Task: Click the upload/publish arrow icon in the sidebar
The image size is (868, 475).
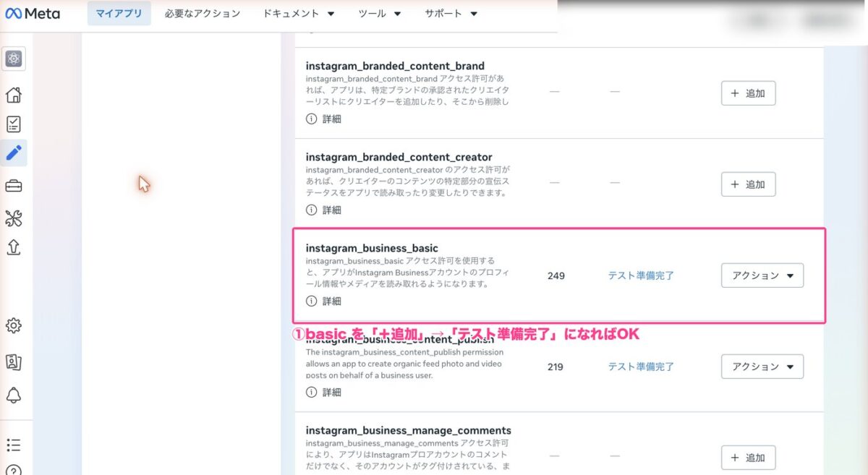Action: [14, 247]
